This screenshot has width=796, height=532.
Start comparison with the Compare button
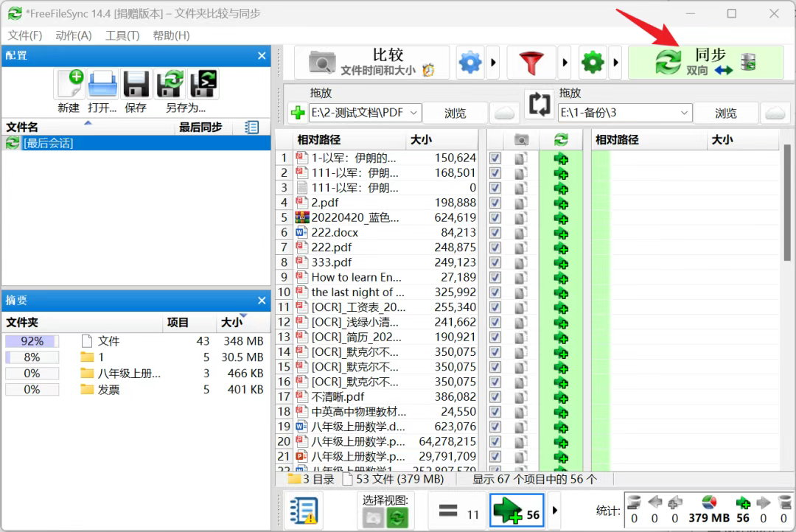pos(372,63)
